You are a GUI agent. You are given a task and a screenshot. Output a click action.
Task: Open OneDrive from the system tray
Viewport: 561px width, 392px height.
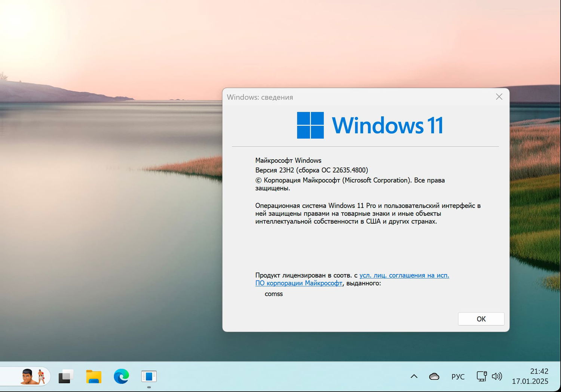(433, 376)
